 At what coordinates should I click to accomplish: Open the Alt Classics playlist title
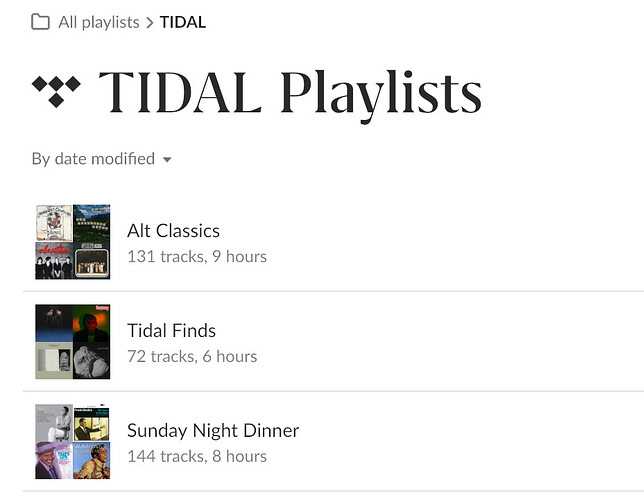pyautogui.click(x=173, y=230)
